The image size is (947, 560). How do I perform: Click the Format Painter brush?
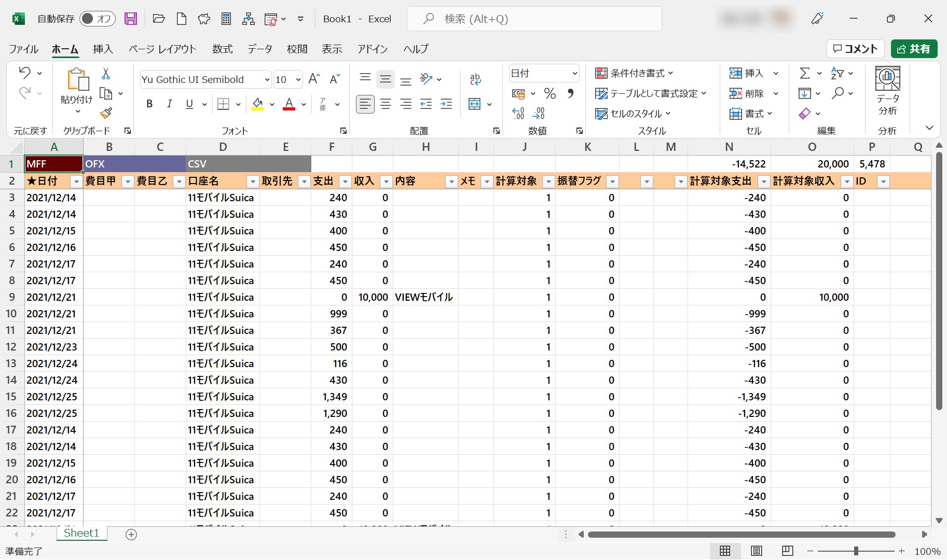(106, 113)
